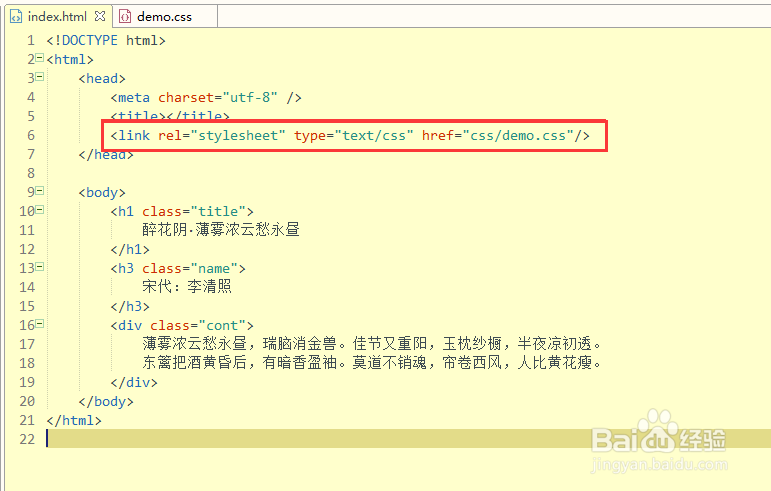The height and width of the screenshot is (491, 771).
Task: Click the closing </html> tag
Action: 74,421
